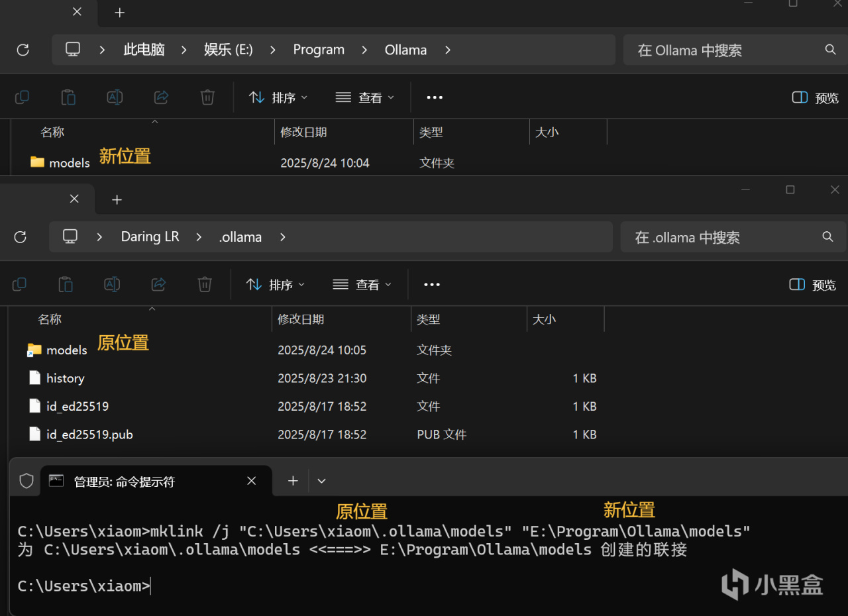Click the PC monitor icon in Ollama address bar
This screenshot has height=616, width=848.
(x=73, y=50)
